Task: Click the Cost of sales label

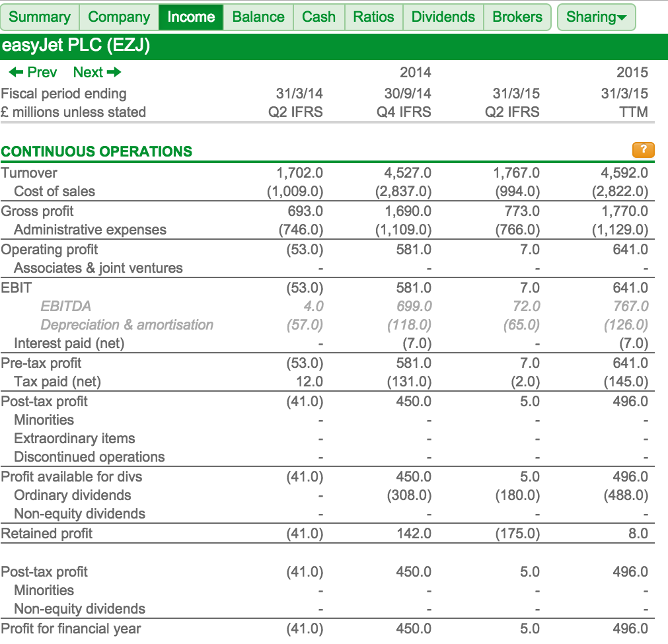Action: pos(55,192)
